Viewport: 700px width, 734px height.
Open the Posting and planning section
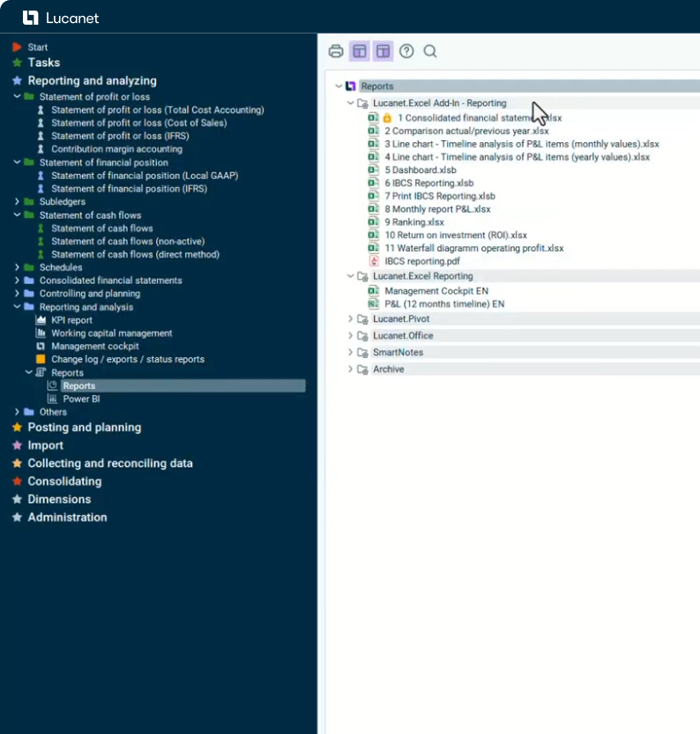click(84, 427)
